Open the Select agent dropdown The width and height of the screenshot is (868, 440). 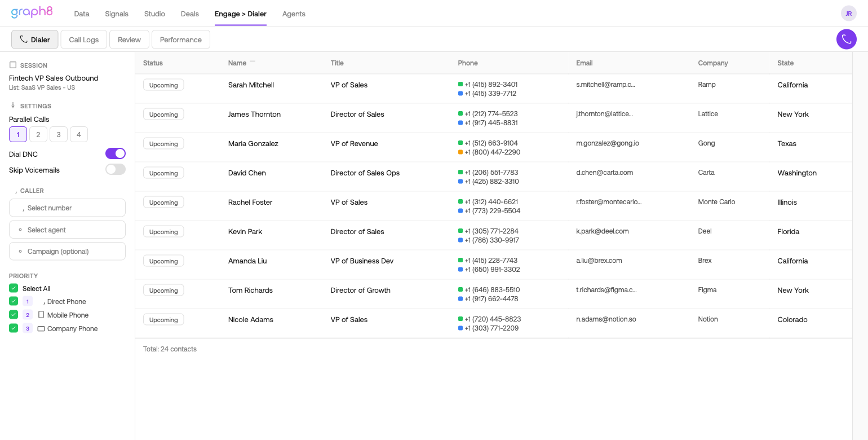point(67,230)
